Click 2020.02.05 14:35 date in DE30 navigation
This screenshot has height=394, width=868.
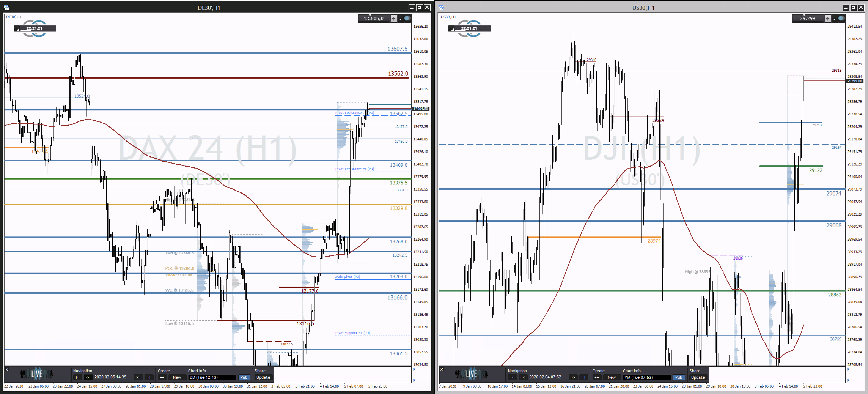110,377
